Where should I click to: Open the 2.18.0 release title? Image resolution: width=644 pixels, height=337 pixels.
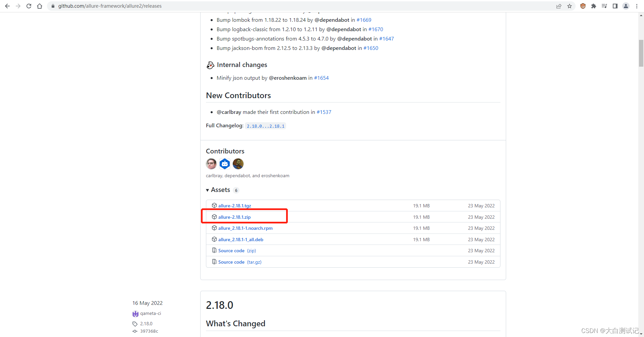point(219,305)
